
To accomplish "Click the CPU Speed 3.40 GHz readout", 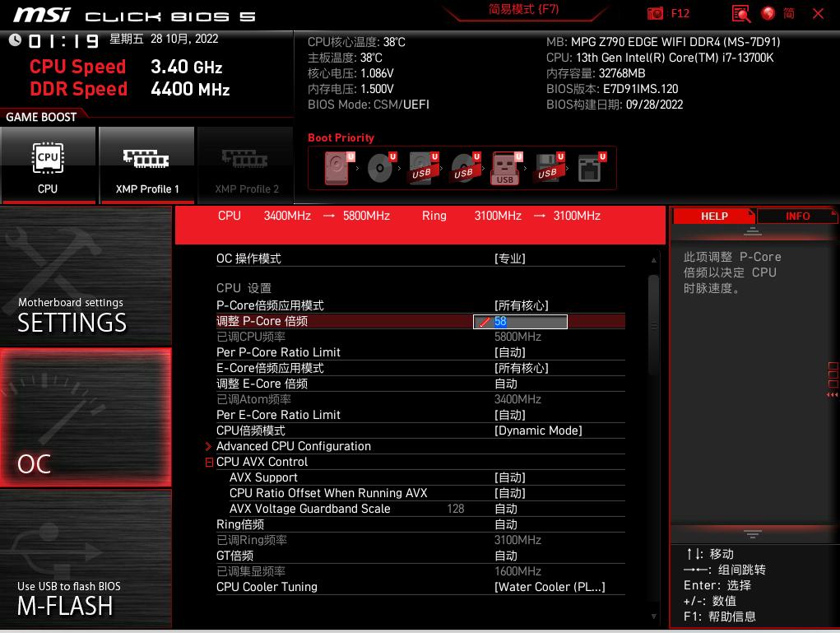I will pyautogui.click(x=126, y=67).
